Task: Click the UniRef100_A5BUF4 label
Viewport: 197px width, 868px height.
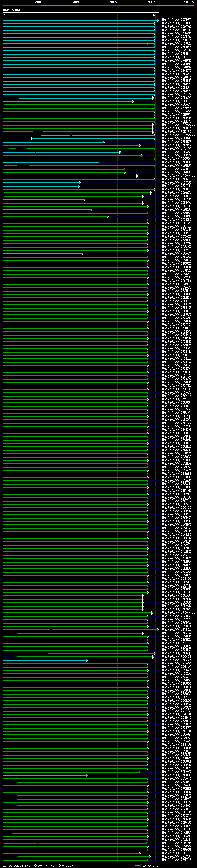Action: [176, 115]
